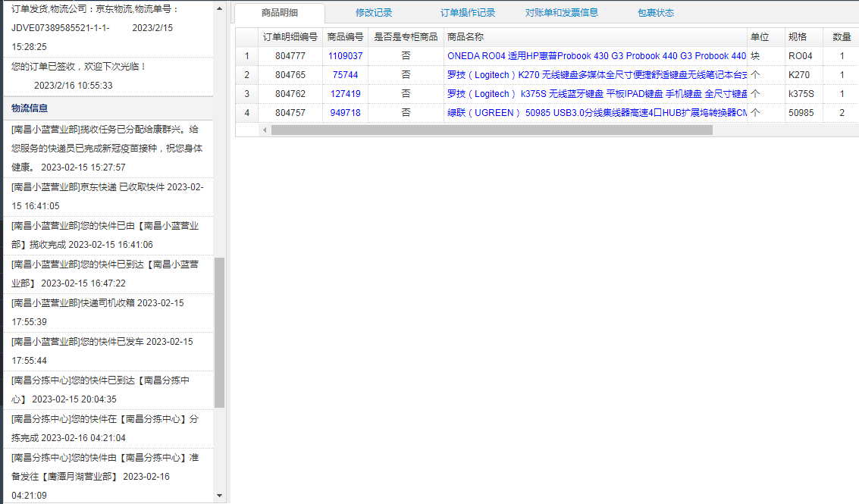
Task: Click the tracking number JDVE07389585521-1-1- text
Action: coord(60,28)
